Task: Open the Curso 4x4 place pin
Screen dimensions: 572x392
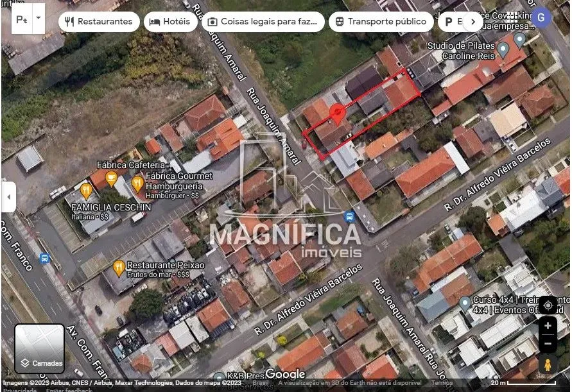Action: [x=465, y=304]
